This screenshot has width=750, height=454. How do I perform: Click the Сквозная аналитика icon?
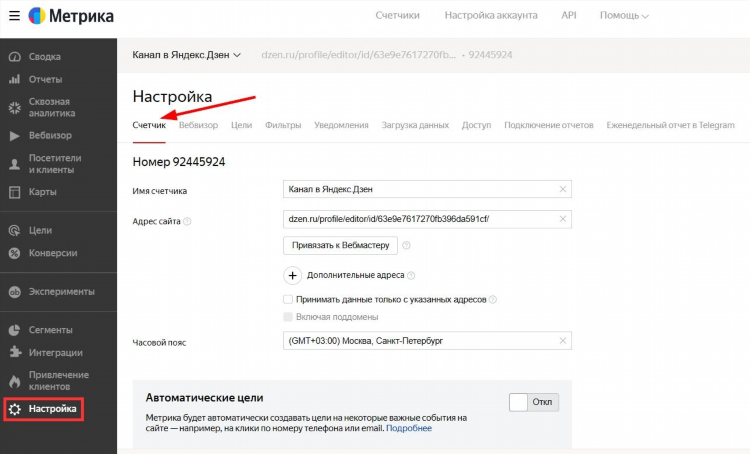tap(15, 108)
